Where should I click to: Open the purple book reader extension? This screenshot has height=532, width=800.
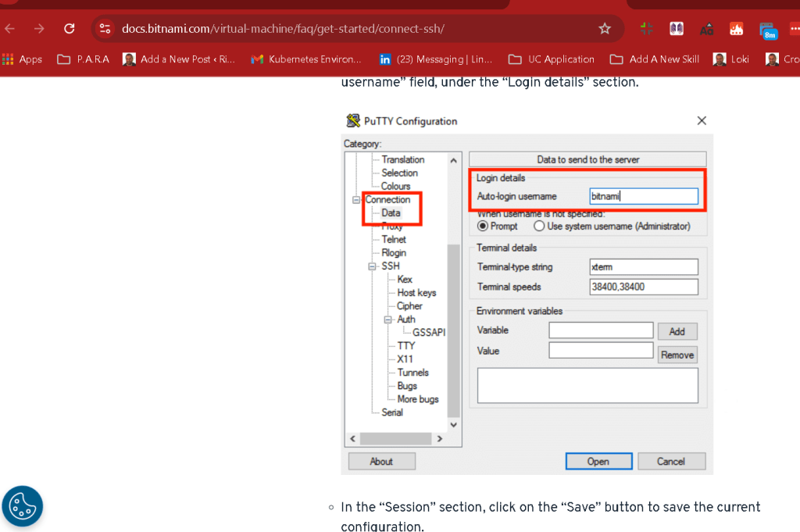pos(677,29)
